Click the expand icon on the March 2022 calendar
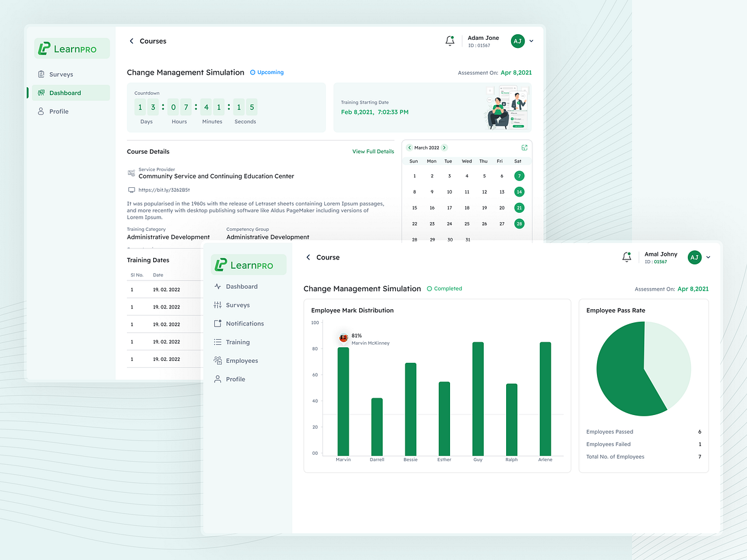Screen dimensions: 747x560 click(524, 147)
